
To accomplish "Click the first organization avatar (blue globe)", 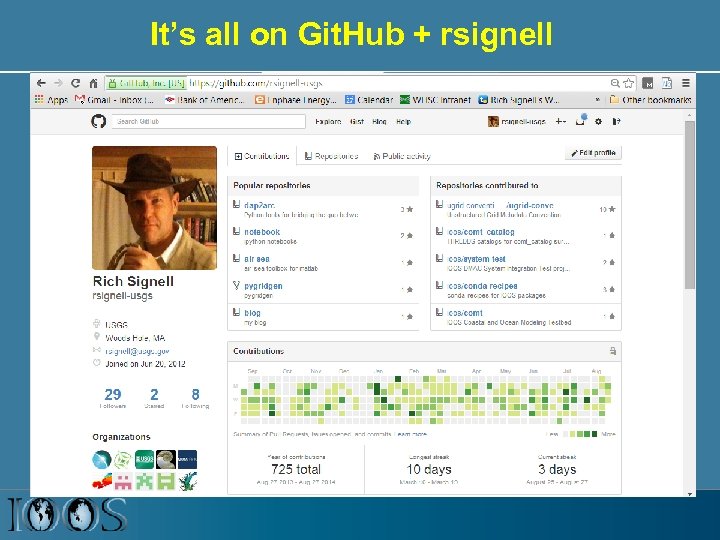I will 101,459.
